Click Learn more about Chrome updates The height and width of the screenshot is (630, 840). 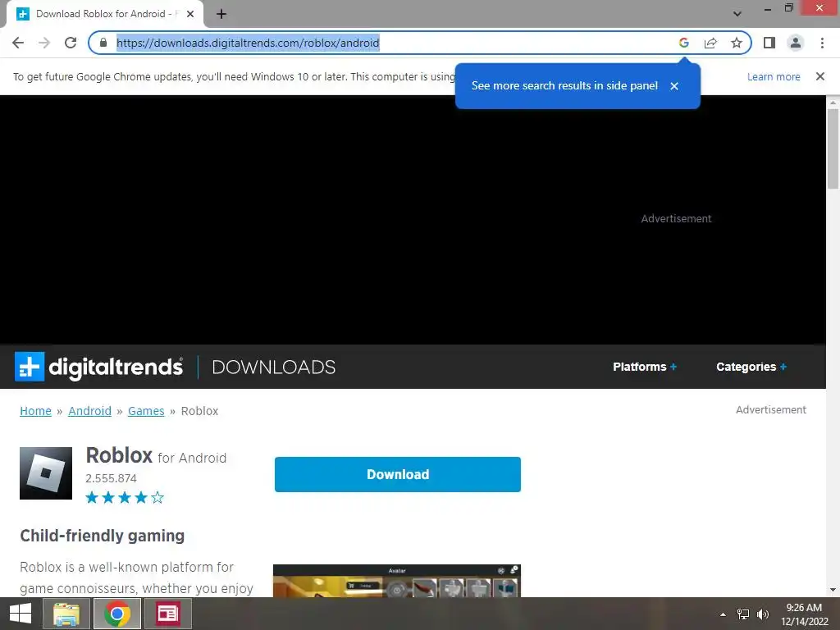(x=774, y=76)
